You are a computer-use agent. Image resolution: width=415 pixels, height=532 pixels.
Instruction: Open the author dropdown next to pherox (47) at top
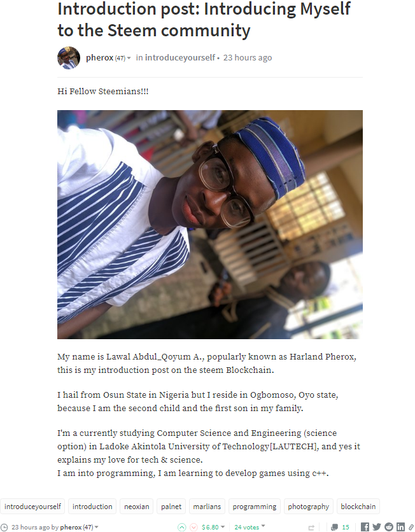coord(129,59)
